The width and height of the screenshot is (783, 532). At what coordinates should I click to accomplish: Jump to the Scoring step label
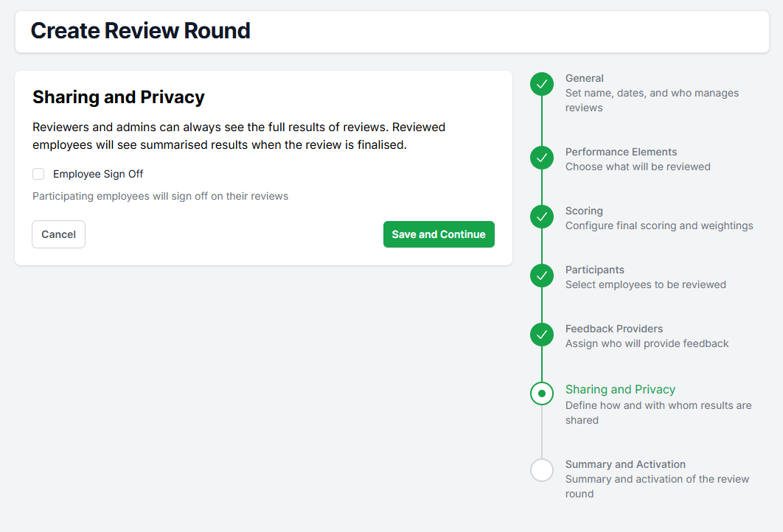point(584,211)
